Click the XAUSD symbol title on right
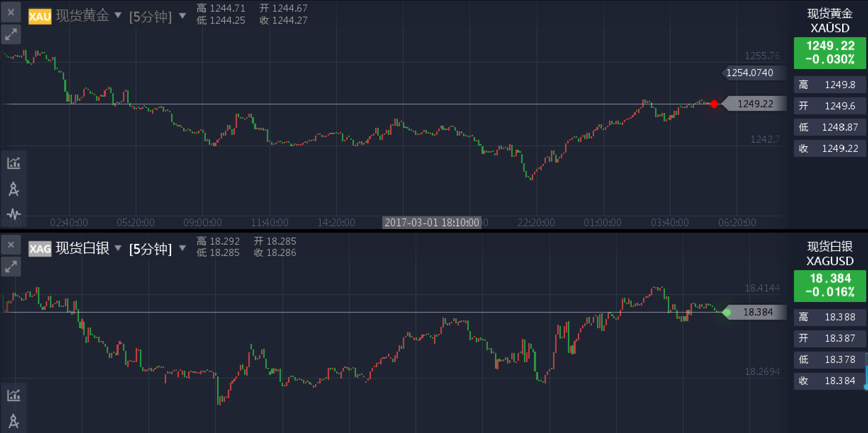 pyautogui.click(x=830, y=28)
